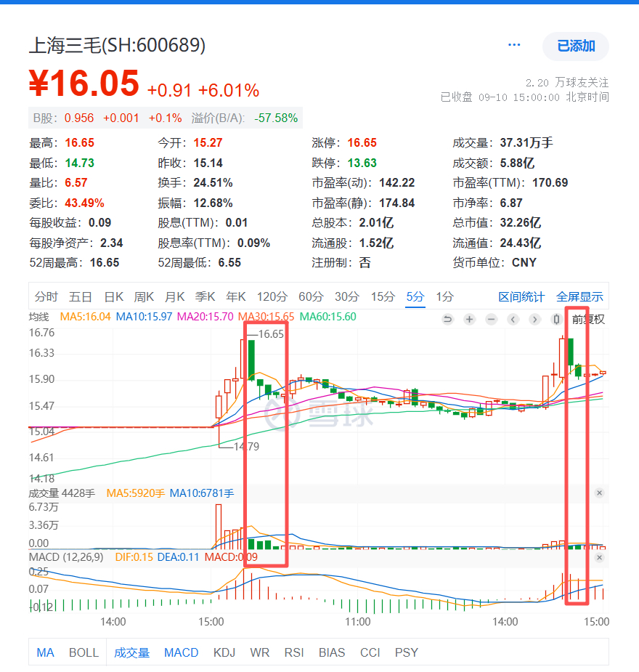Click the 14.79 low marker on chart
This screenshot has width=639, height=672.
point(247,447)
